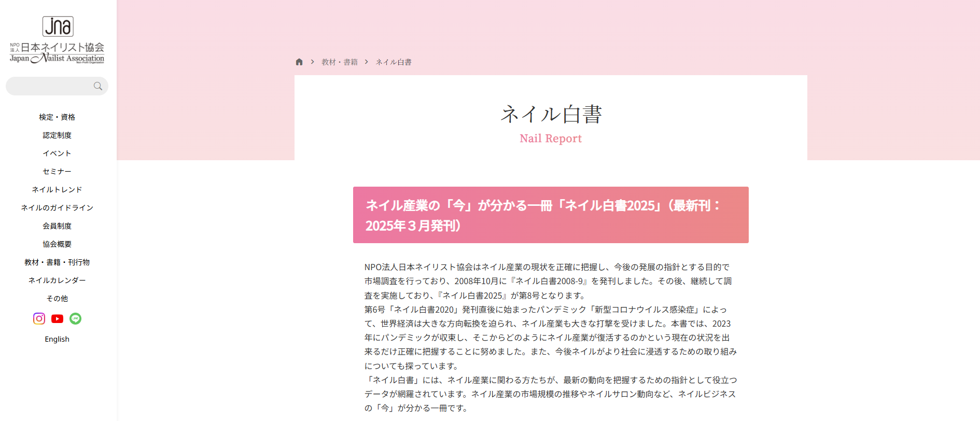Open the LINE icon link
980x421 pixels.
(x=75, y=318)
